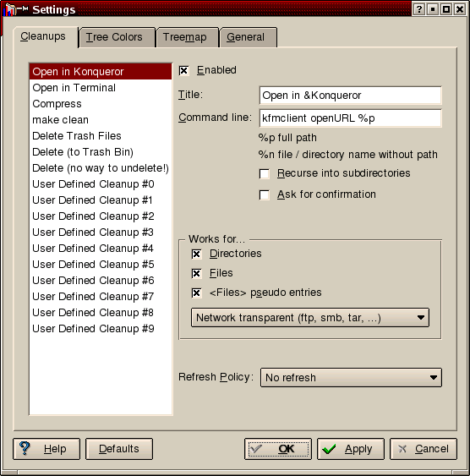Check Ask for confirmation
The height and width of the screenshot is (476, 470).
pyautogui.click(x=265, y=195)
